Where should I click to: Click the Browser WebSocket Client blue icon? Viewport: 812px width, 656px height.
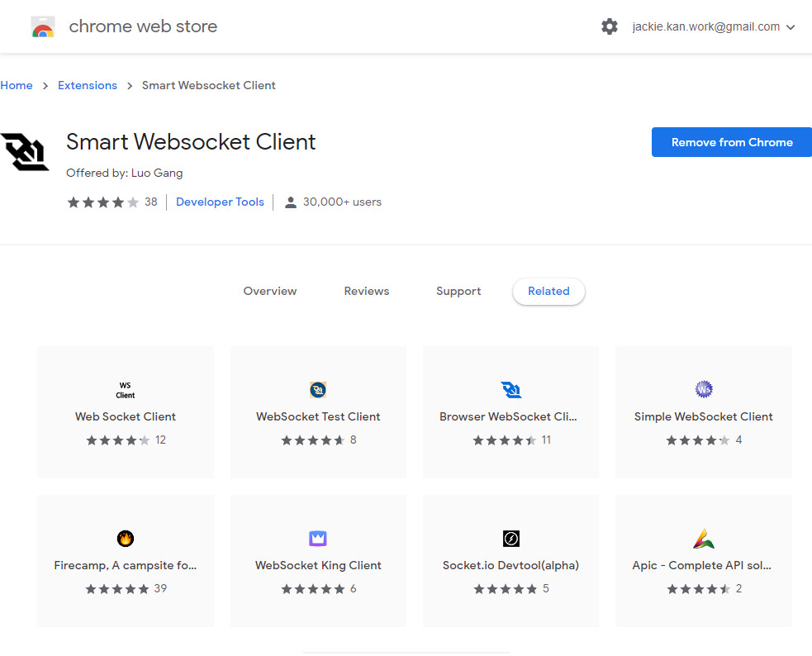[511, 390]
